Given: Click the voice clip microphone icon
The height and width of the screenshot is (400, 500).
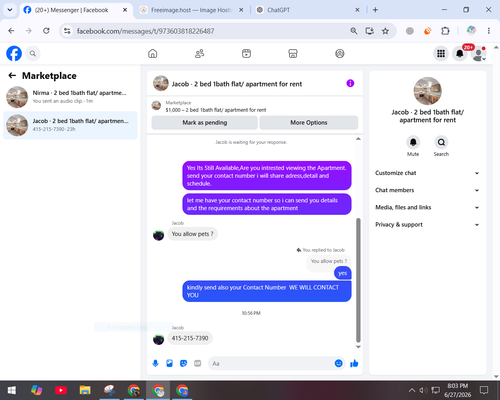Looking at the screenshot, I should tap(155, 363).
